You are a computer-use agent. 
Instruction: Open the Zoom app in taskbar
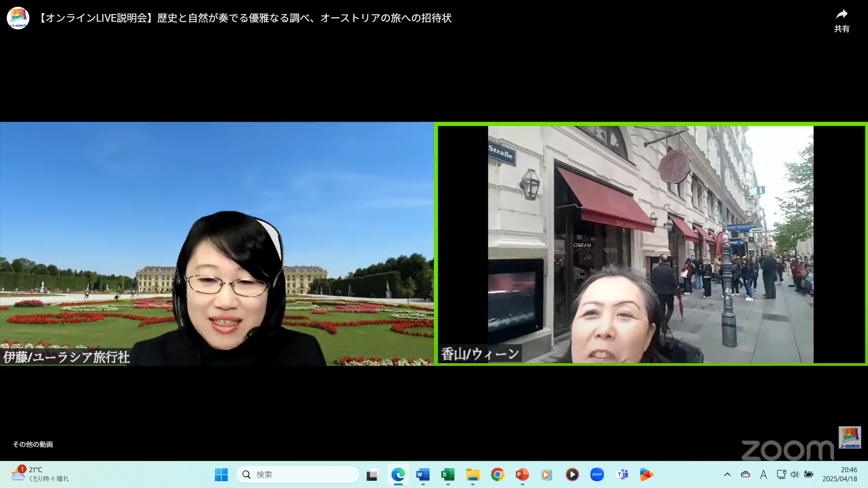[x=597, y=474]
